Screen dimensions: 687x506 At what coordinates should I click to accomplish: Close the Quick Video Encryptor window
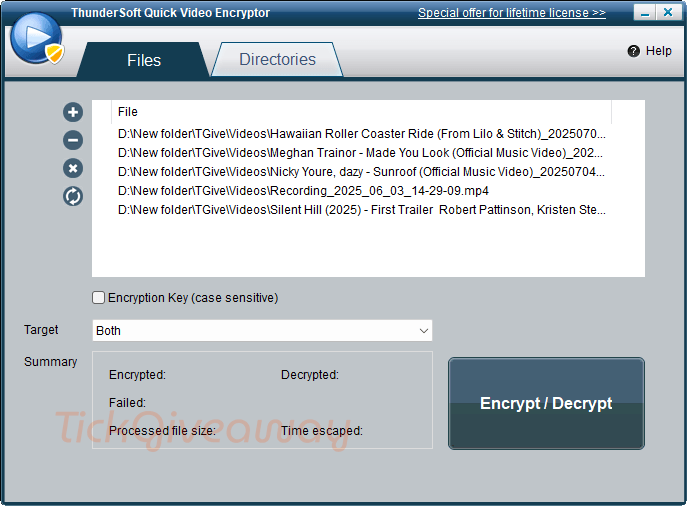point(668,13)
